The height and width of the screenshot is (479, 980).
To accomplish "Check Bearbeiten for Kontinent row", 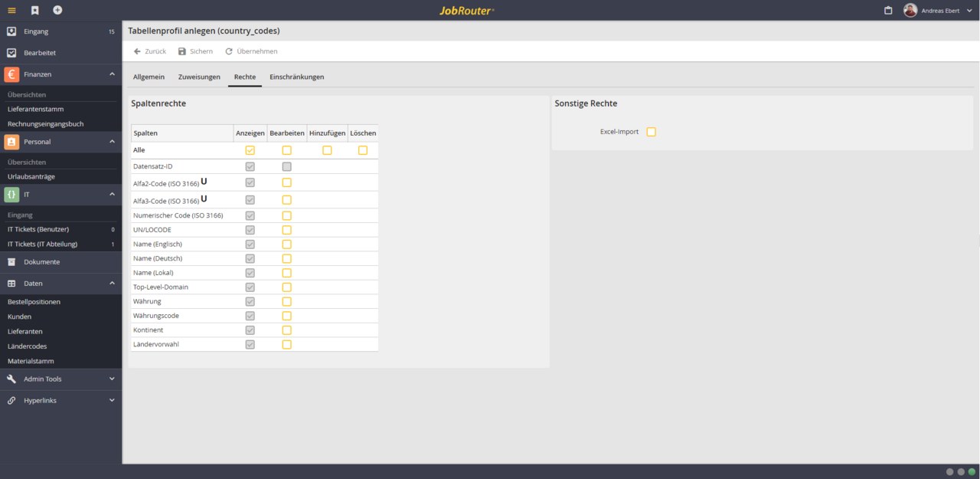I will [x=287, y=330].
